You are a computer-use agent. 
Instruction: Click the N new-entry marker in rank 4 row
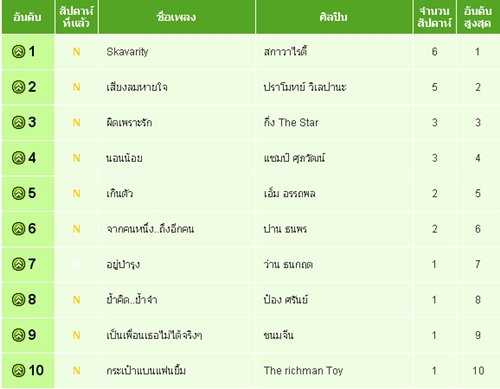coord(76,158)
